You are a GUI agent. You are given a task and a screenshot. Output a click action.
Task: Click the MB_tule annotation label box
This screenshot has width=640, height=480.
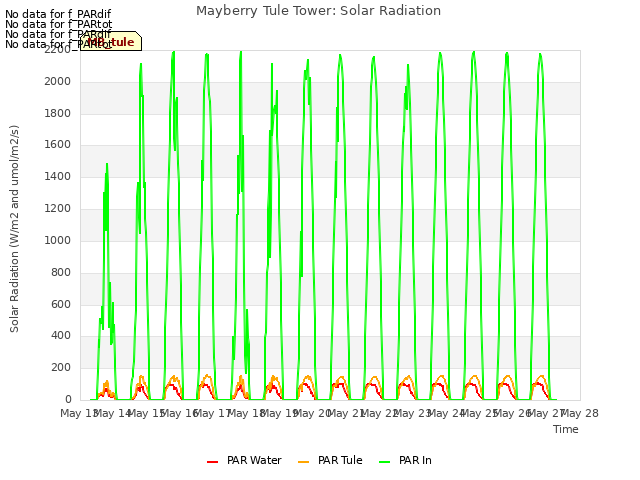(111, 41)
